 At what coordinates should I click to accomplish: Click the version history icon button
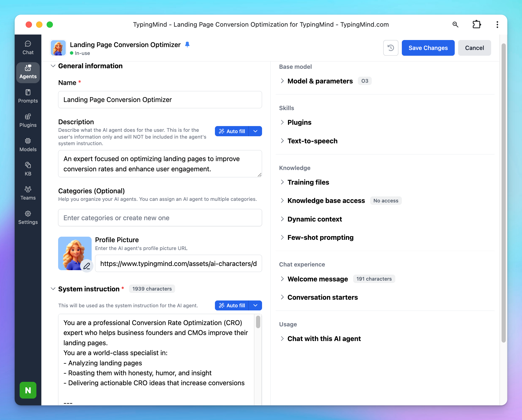[391, 48]
